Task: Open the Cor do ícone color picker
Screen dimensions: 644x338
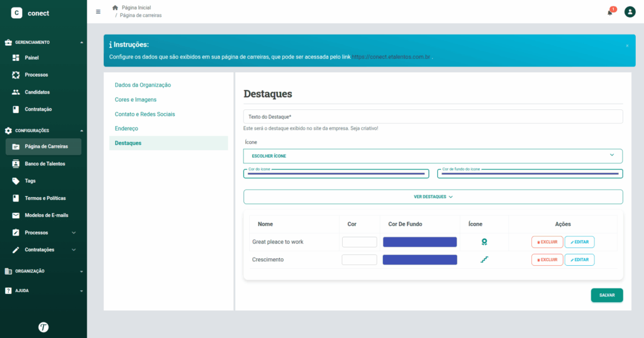Action: (x=336, y=173)
